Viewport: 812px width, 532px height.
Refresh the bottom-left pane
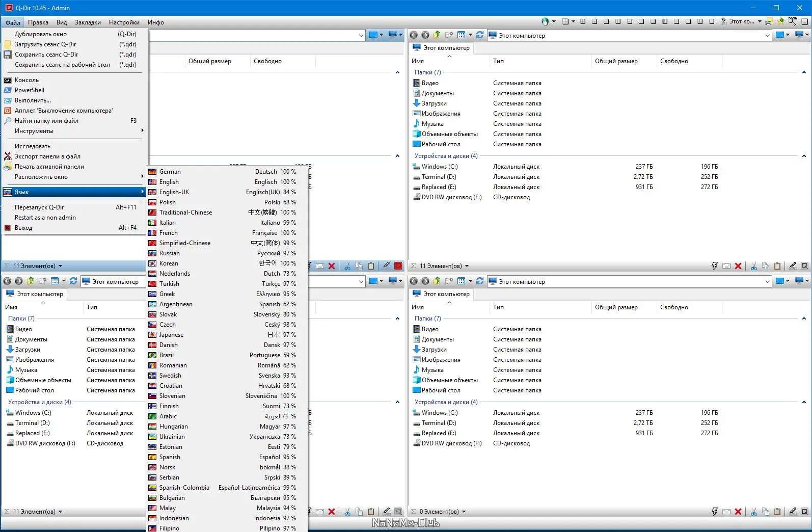point(73,281)
